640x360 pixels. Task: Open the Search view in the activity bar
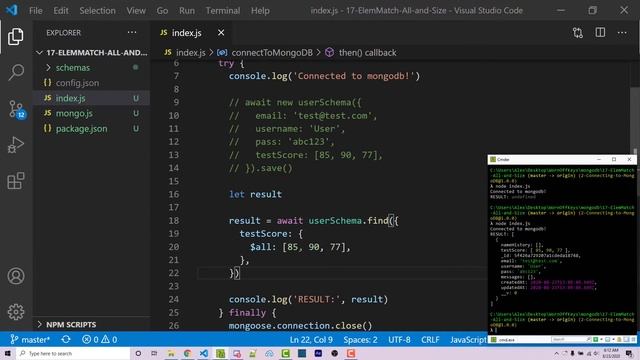pos(16,72)
